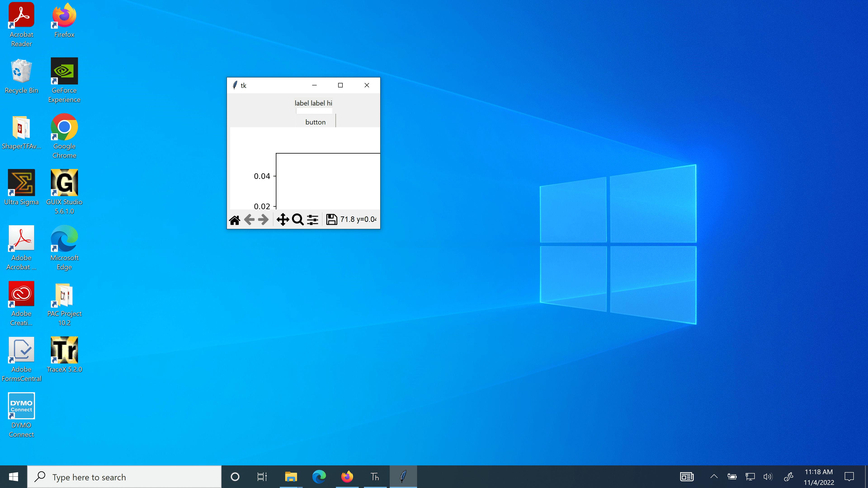The width and height of the screenshot is (868, 488).
Task: Click the 0.02 y-axis tick label
Action: click(x=262, y=206)
